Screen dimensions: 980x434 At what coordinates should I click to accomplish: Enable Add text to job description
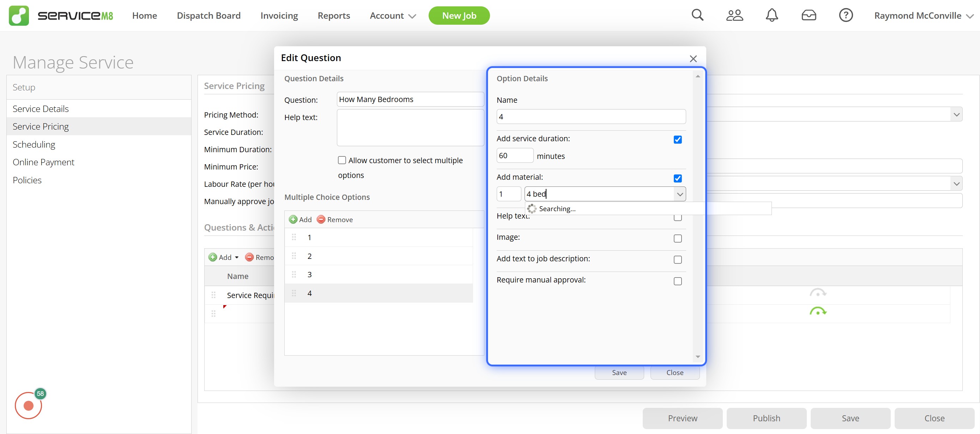(678, 260)
